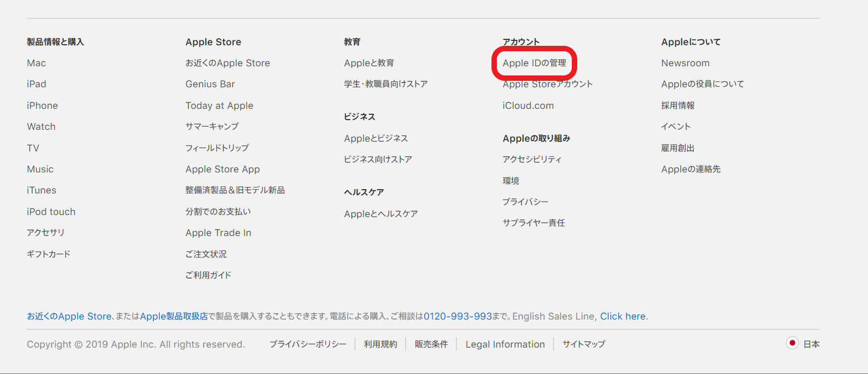This screenshot has height=374, width=868.
Task: Open the サマーキャンプ link
Action: [212, 127]
